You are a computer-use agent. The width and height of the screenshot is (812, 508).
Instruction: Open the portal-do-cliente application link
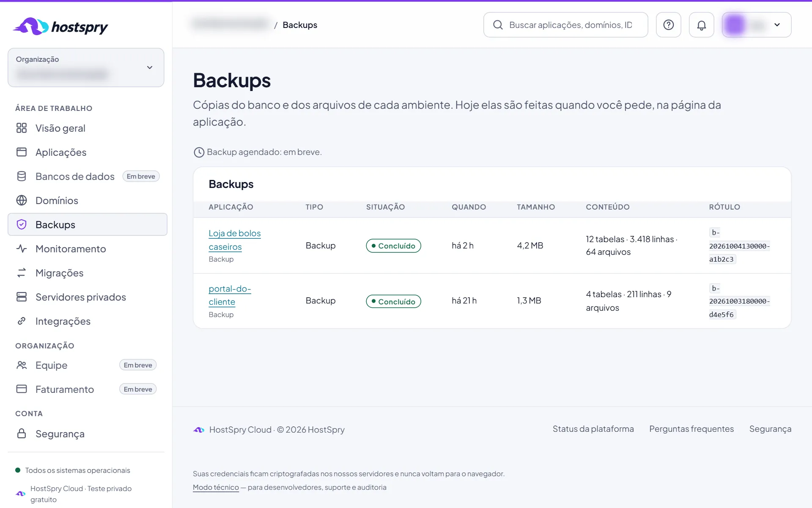(230, 295)
